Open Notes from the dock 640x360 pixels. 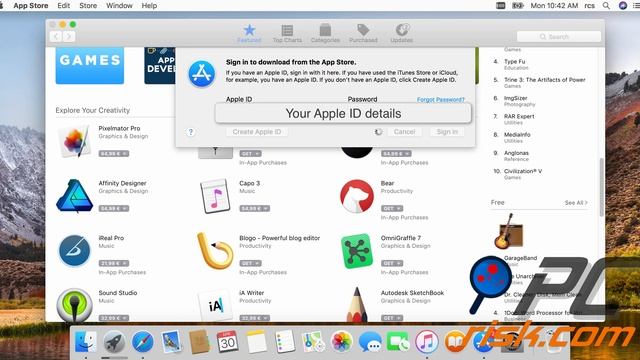click(x=256, y=342)
